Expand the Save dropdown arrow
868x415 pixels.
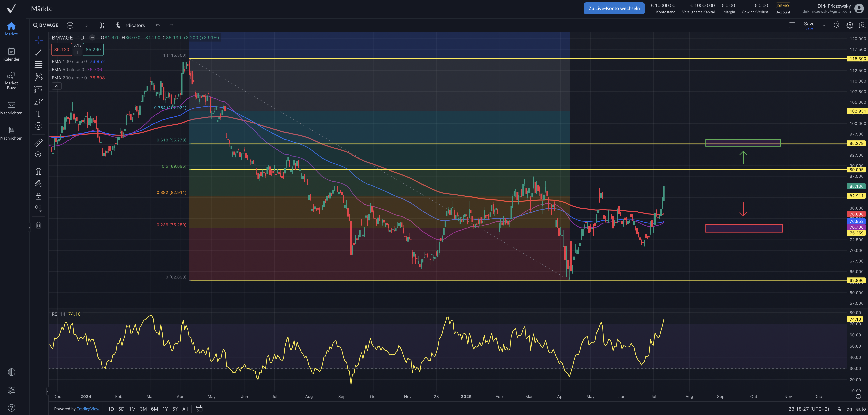[x=824, y=25]
